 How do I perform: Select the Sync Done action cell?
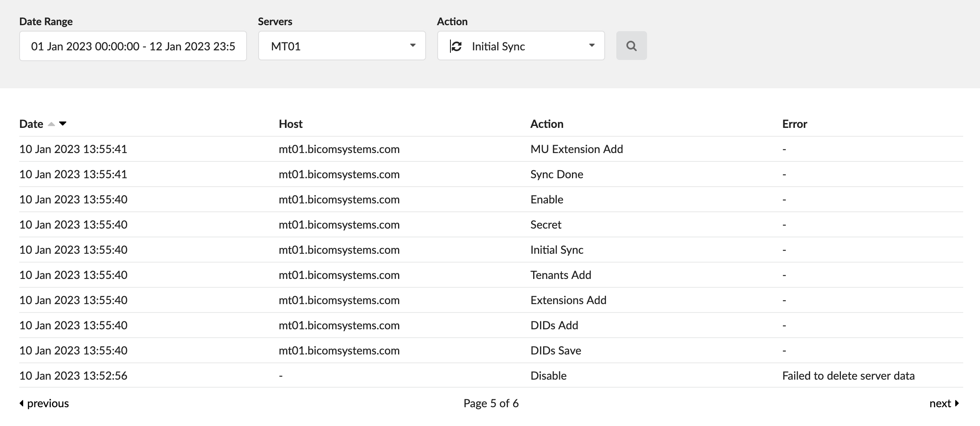pos(557,174)
